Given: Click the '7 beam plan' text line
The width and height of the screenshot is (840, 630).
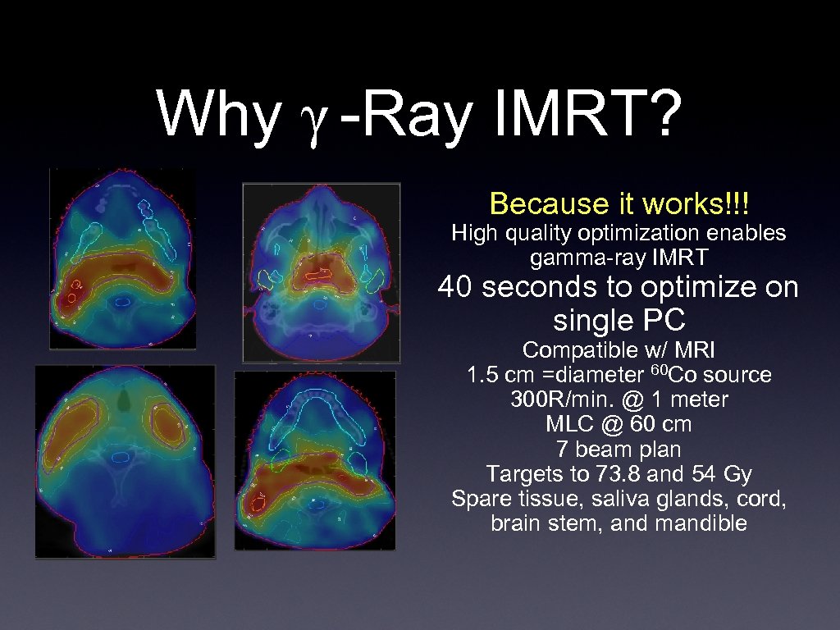Looking at the screenshot, I should tap(619, 450).
